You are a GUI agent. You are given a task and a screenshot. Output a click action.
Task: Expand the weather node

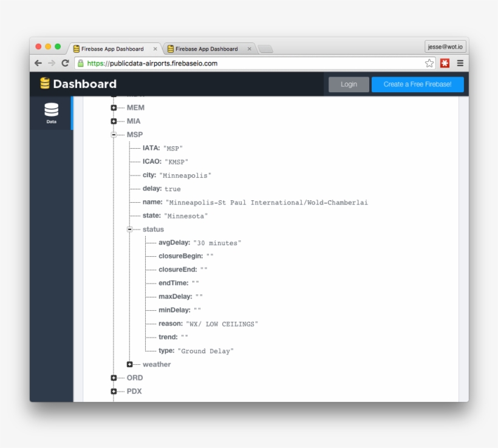pyautogui.click(x=129, y=364)
